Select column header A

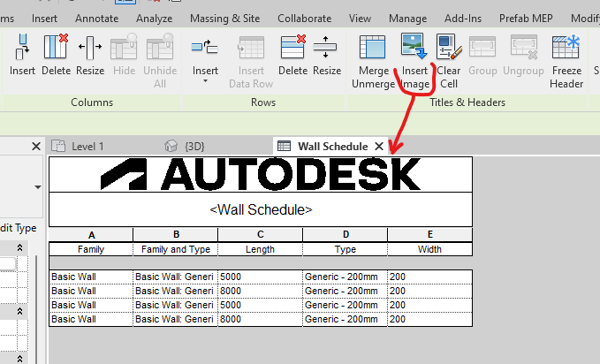coord(91,235)
